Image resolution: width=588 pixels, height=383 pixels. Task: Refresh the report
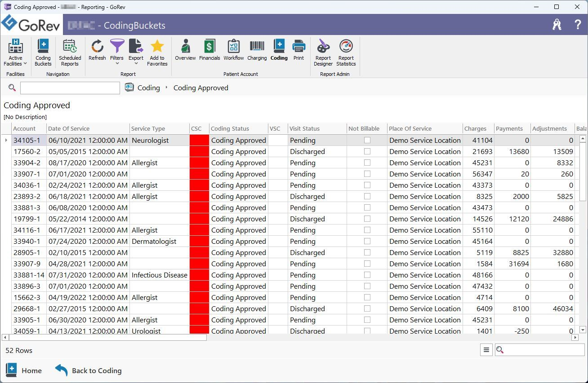point(97,50)
